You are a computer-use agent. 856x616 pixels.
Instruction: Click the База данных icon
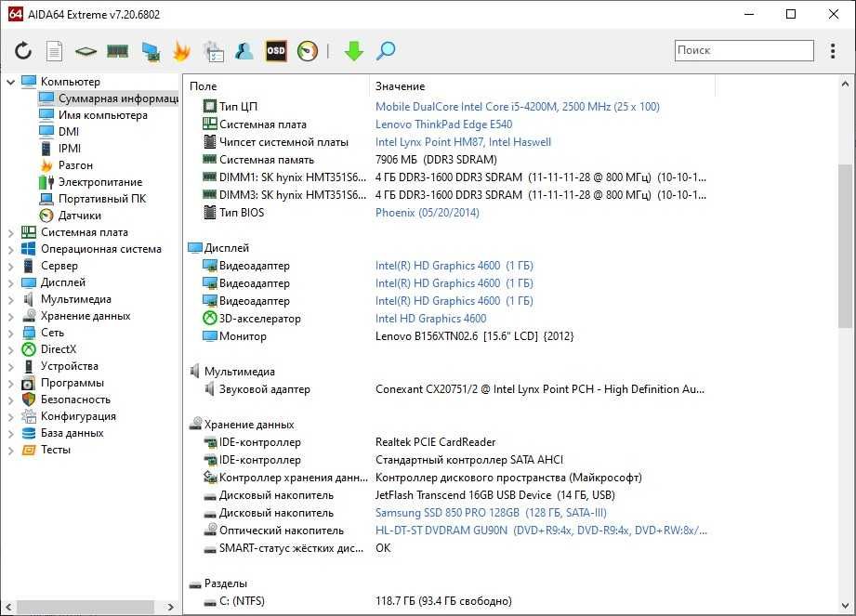pyautogui.click(x=29, y=433)
